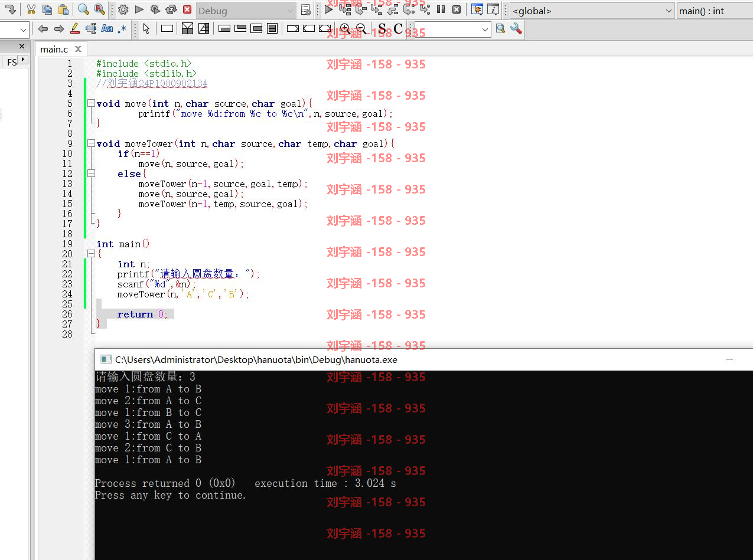This screenshot has width=753, height=560.
Task: Click the 'Process returned 0 (0x0)' console text
Action: click(x=165, y=483)
